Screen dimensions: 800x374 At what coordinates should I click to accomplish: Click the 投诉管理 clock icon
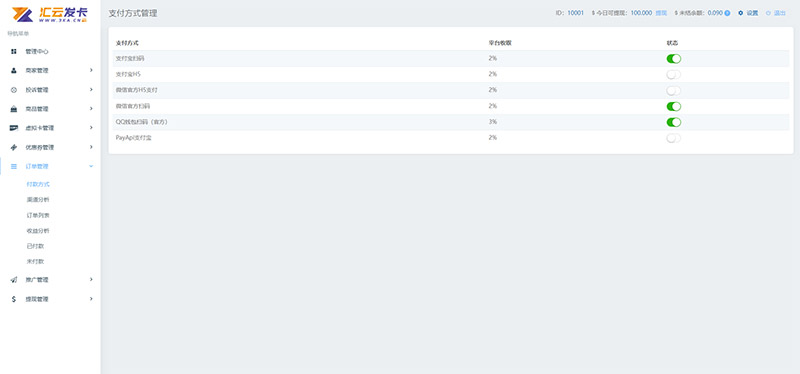coord(14,90)
